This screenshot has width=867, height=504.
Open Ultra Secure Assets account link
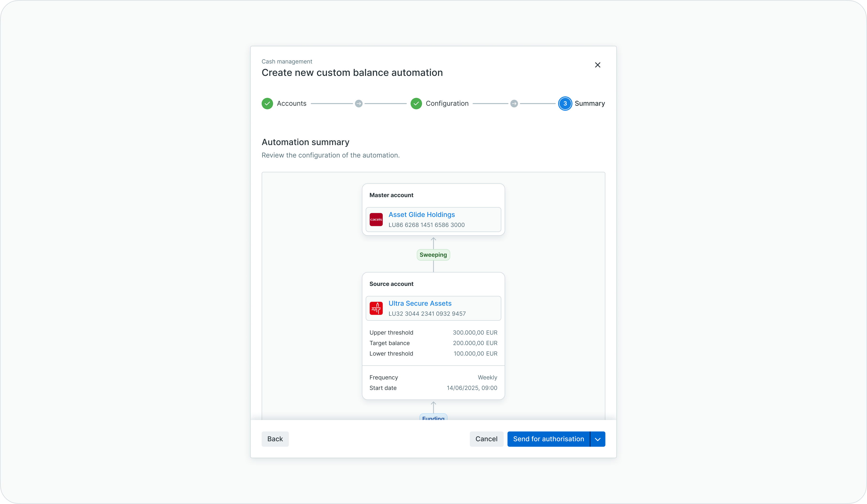(x=420, y=304)
